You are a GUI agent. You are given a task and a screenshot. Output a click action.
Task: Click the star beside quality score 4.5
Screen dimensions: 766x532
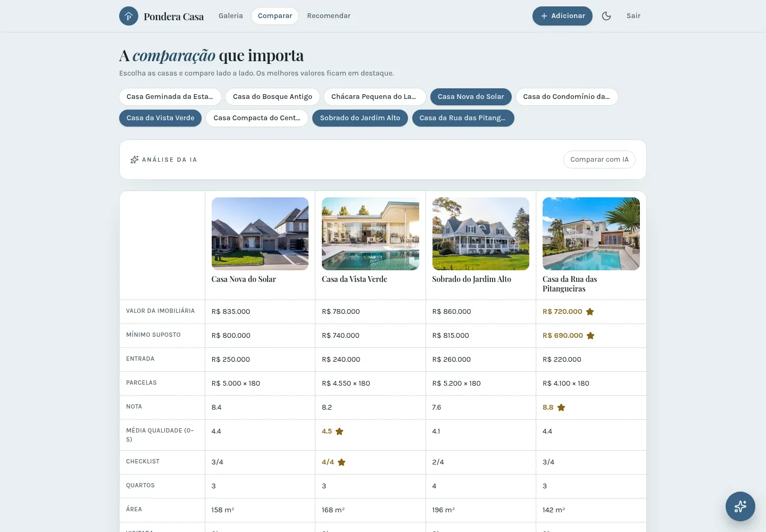point(339,431)
